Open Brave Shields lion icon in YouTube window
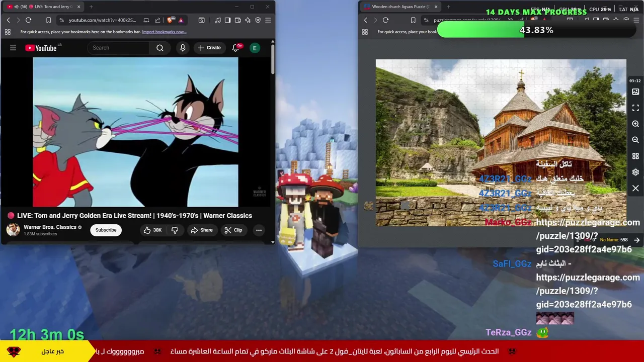 (170, 20)
